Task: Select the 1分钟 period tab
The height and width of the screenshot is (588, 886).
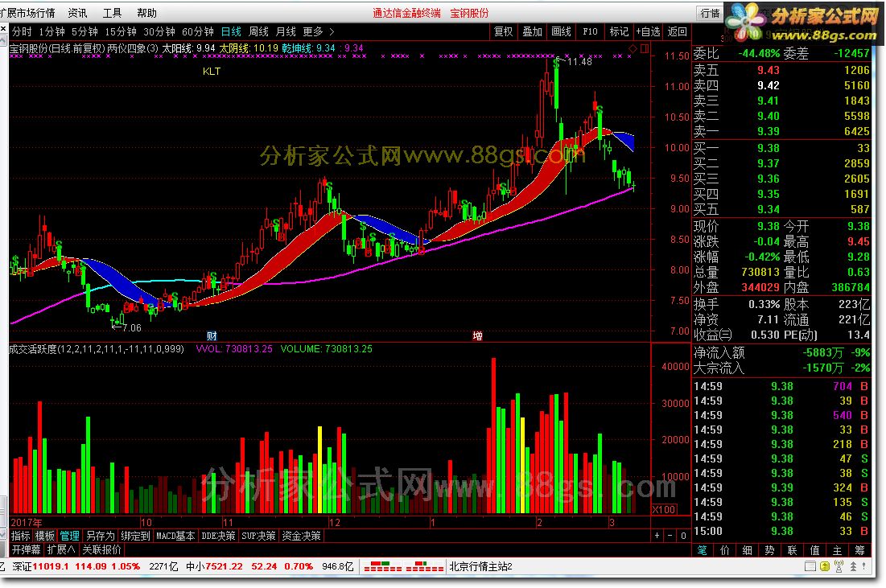Action: (52, 31)
